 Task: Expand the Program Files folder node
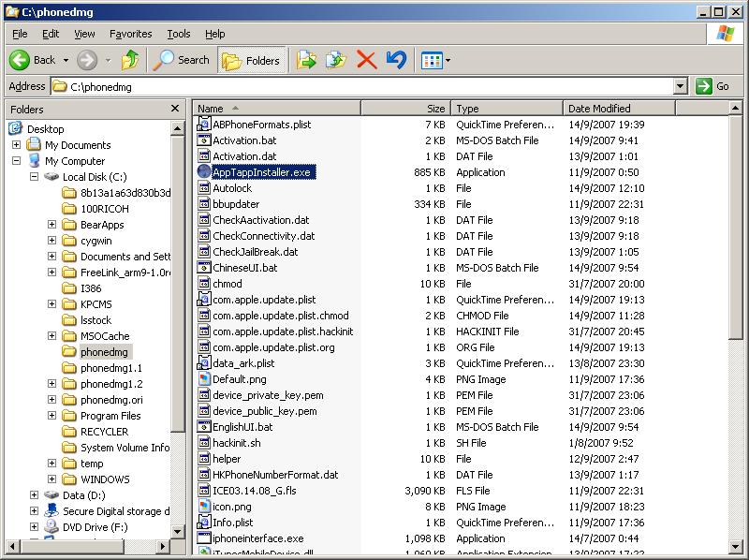point(51,415)
